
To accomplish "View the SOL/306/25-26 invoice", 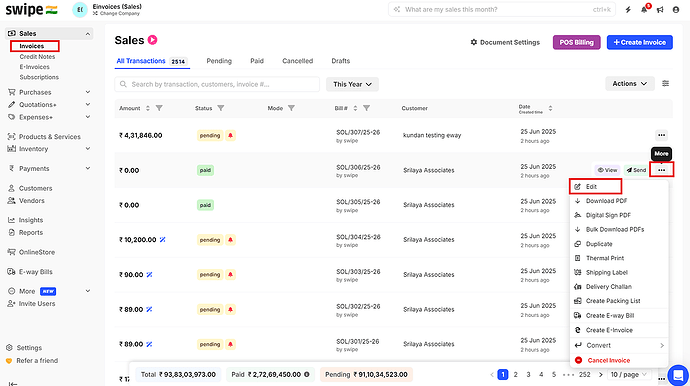I will [x=607, y=170].
